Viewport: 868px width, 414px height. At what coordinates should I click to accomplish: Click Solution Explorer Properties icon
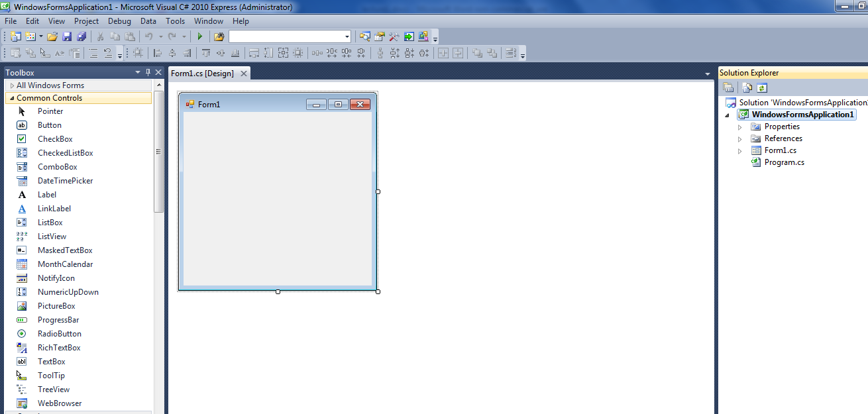pos(728,87)
